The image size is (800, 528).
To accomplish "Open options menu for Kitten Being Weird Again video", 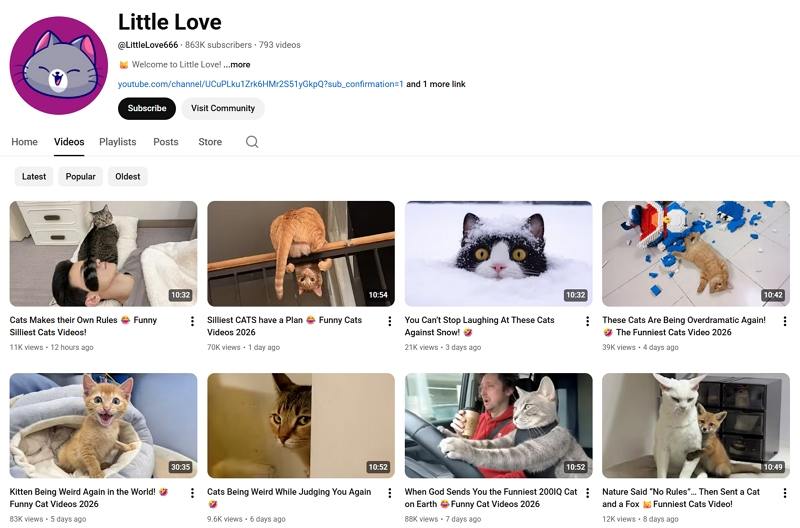I will [x=192, y=493].
